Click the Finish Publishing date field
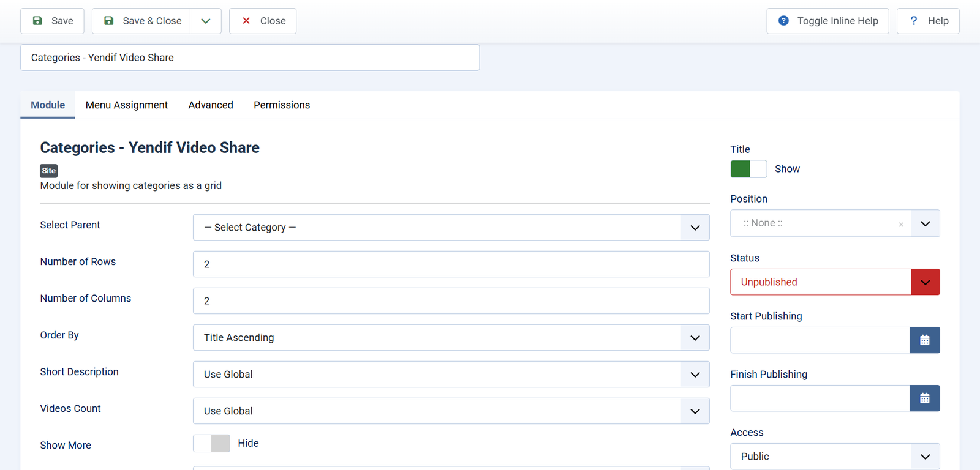 point(820,398)
